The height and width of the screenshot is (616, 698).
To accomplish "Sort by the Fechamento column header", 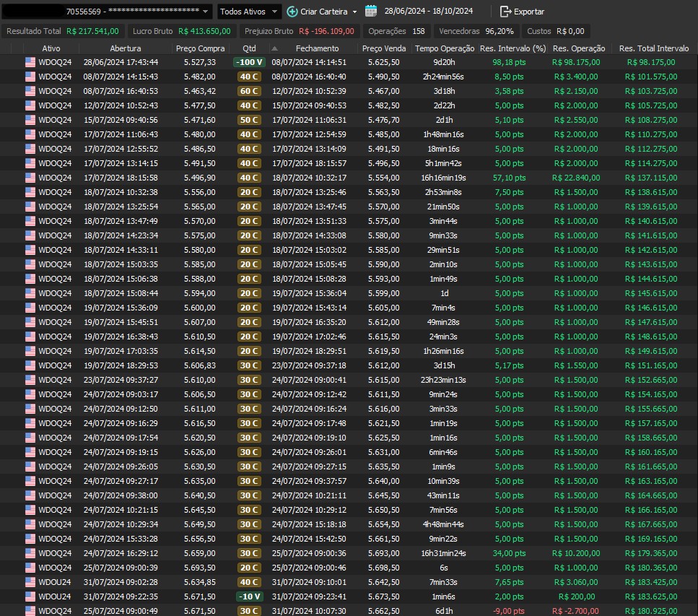I will point(317,48).
